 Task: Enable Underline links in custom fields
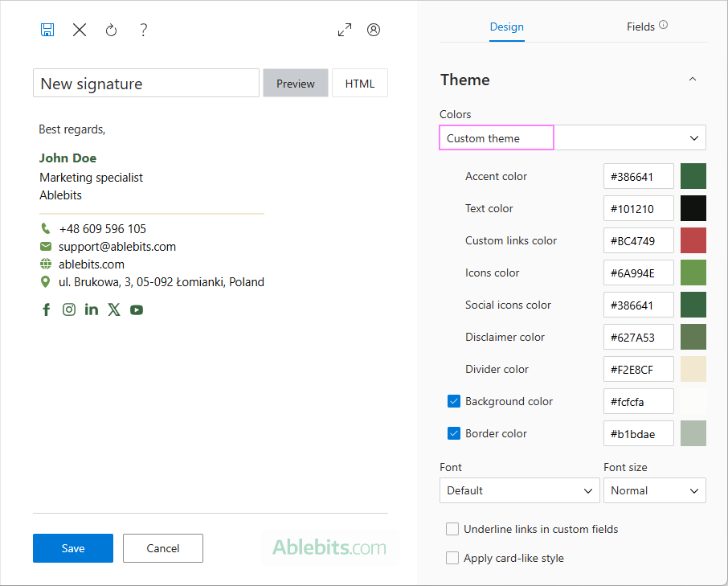click(452, 529)
